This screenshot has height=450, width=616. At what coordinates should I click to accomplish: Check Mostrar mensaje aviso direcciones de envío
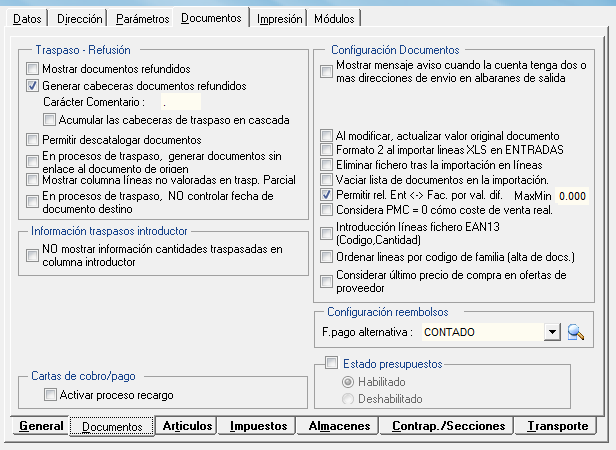click(x=326, y=72)
